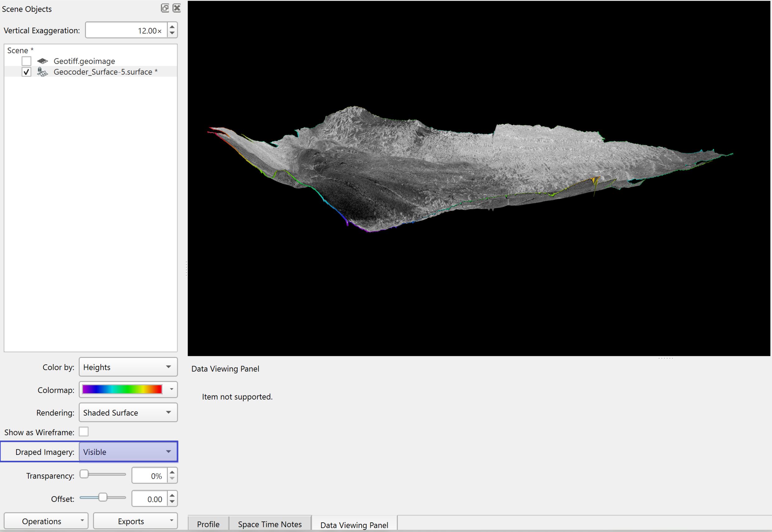Click the Geocoder_Surface-5 surface icon

[42, 72]
